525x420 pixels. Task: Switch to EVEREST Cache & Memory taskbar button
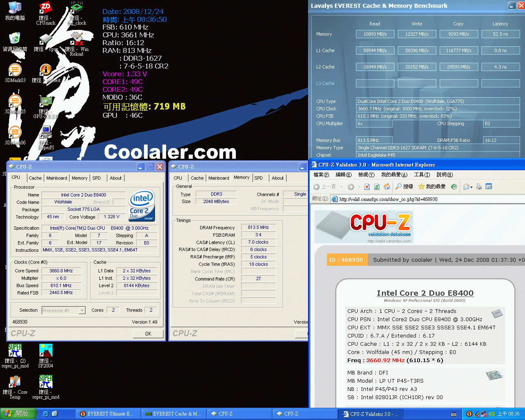(x=173, y=414)
